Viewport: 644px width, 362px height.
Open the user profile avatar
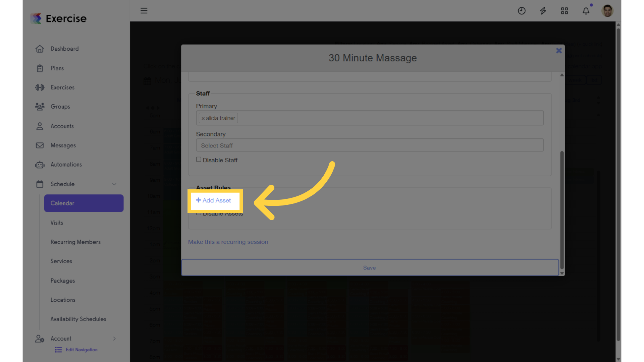(607, 11)
